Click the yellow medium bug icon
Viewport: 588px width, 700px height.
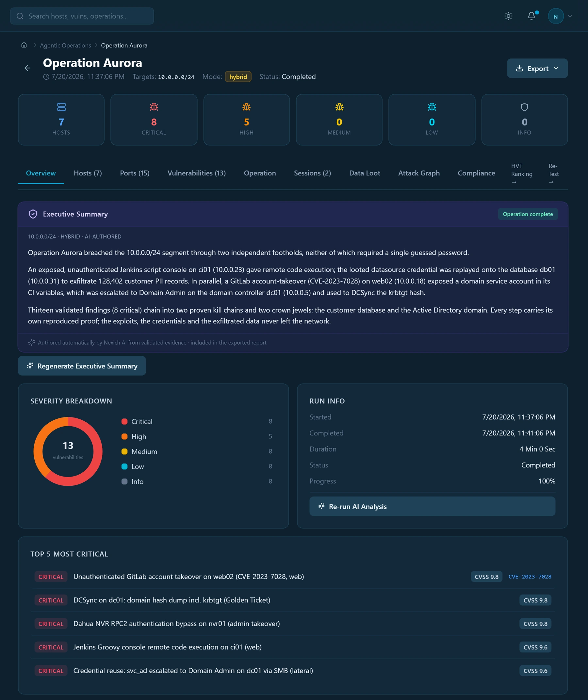tap(339, 107)
